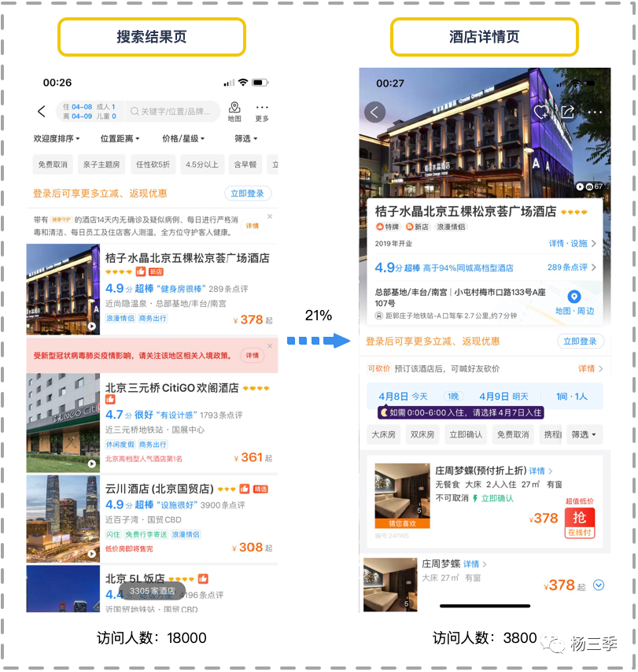Image resolution: width=638 pixels, height=672 pixels.
Task: Open the three-dot menu on hotel detail page
Action: (595, 113)
